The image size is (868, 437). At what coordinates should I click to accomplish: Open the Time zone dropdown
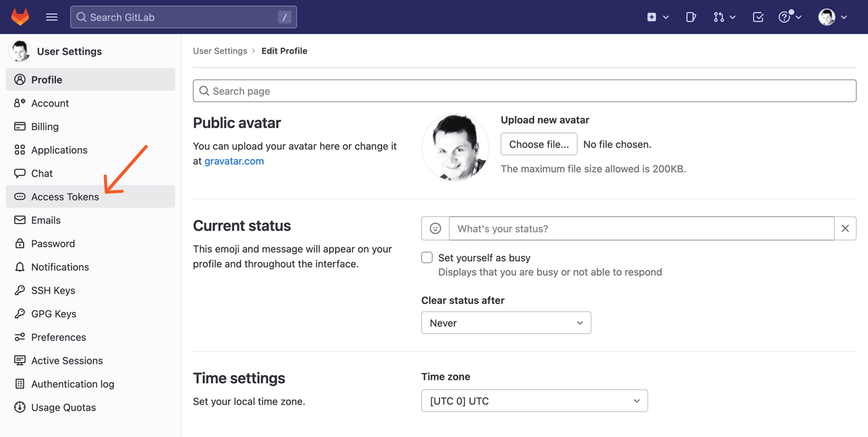(534, 401)
